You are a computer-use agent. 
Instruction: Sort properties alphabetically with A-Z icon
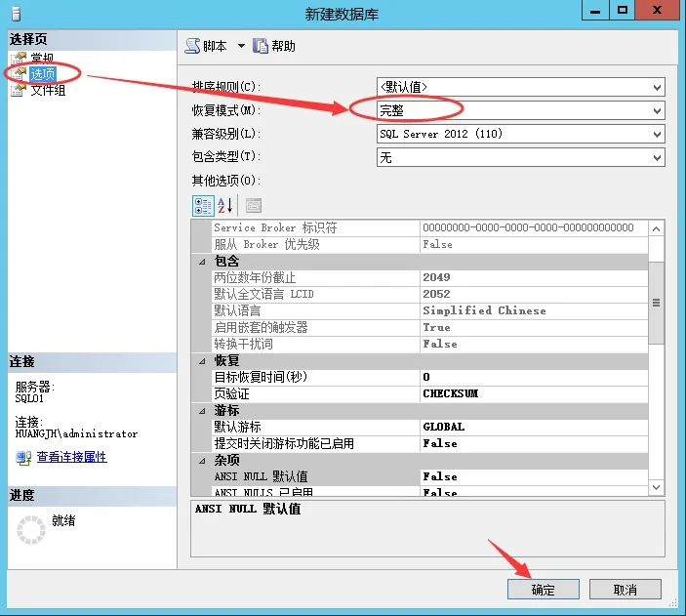tap(225, 205)
